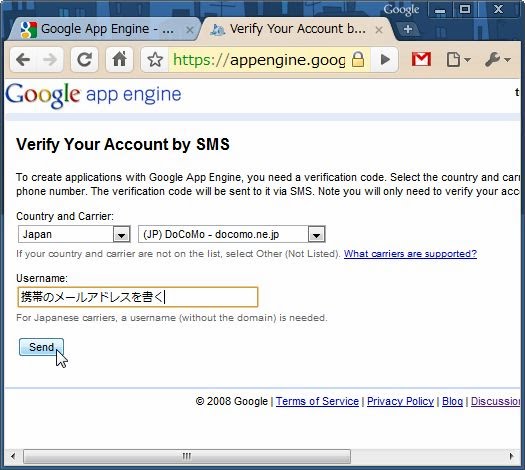Bookmark this page with the star icon
This screenshot has height=470, width=525.
tap(155, 60)
